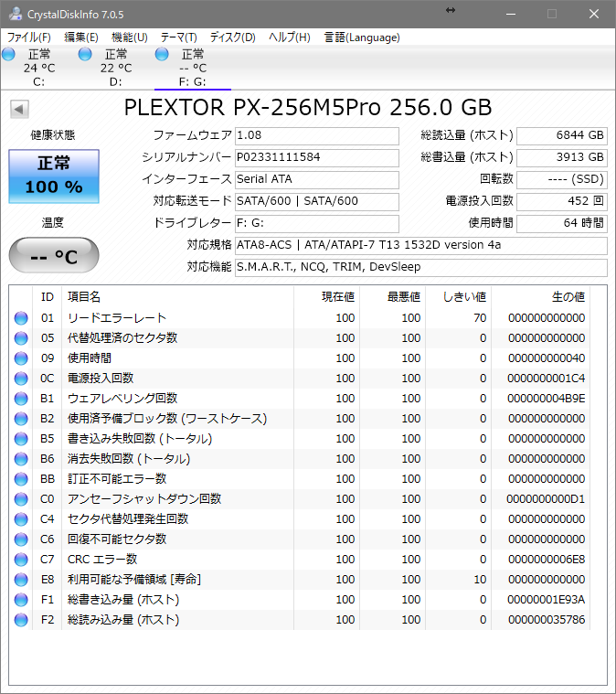The image size is (616, 694).
Task: Click the previous disk arrow button
Action: 19,109
